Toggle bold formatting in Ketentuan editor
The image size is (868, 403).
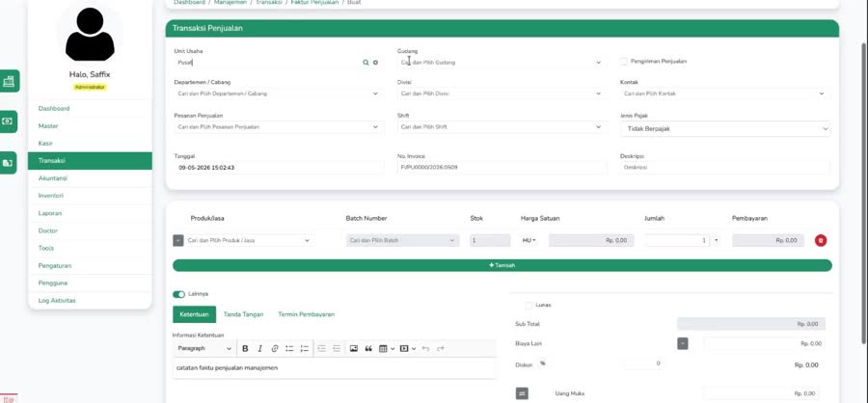(245, 349)
